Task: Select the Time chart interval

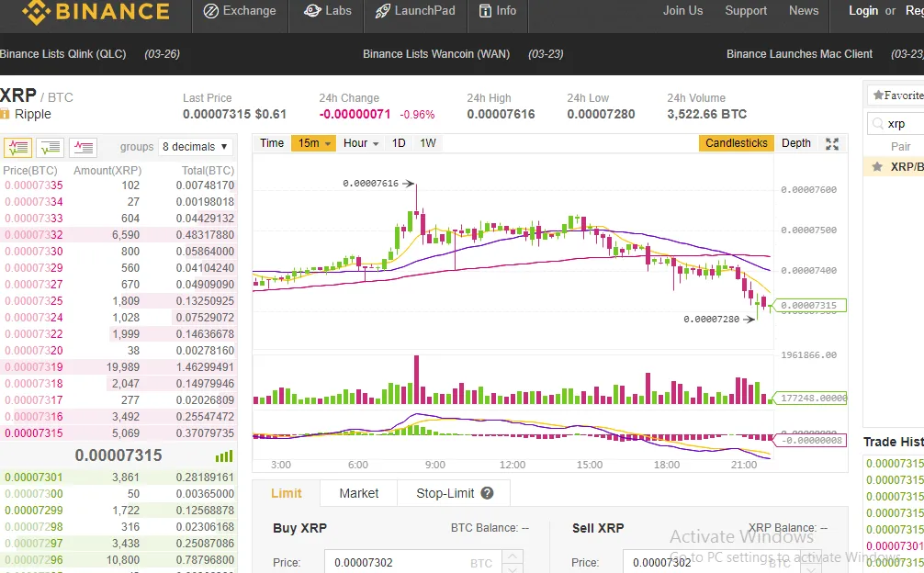Action: pos(272,143)
